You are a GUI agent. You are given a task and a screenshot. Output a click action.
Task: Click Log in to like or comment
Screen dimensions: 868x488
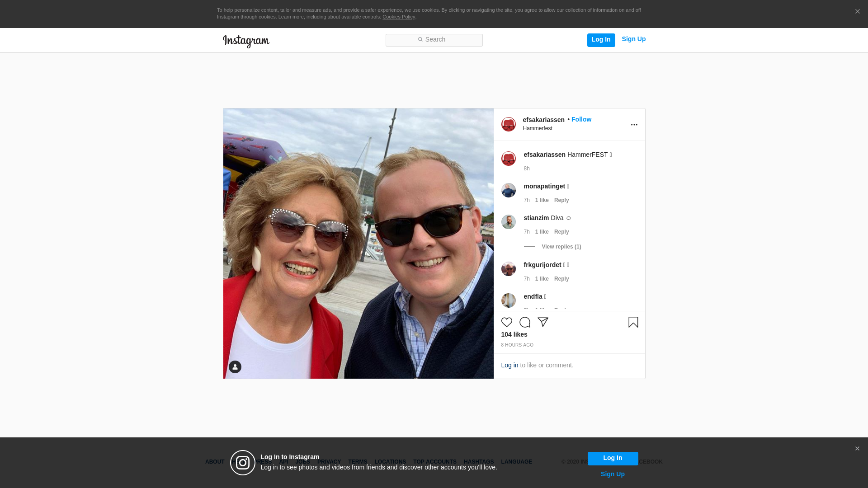point(509,365)
